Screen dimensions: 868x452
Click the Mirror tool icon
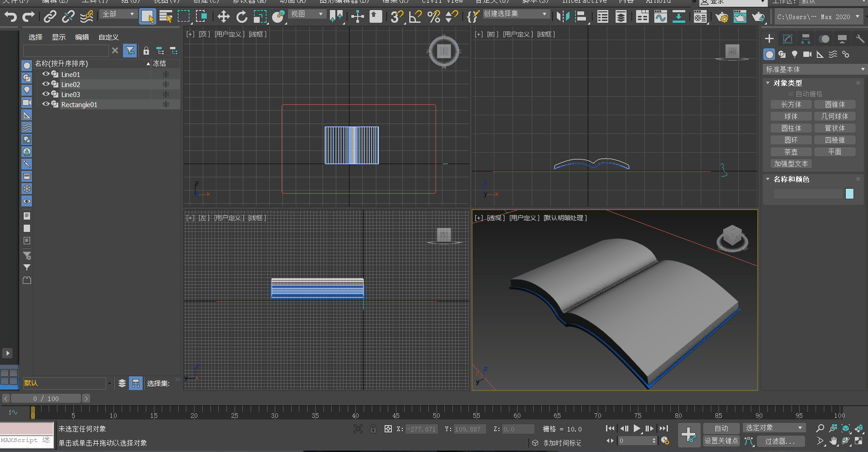[x=563, y=17]
